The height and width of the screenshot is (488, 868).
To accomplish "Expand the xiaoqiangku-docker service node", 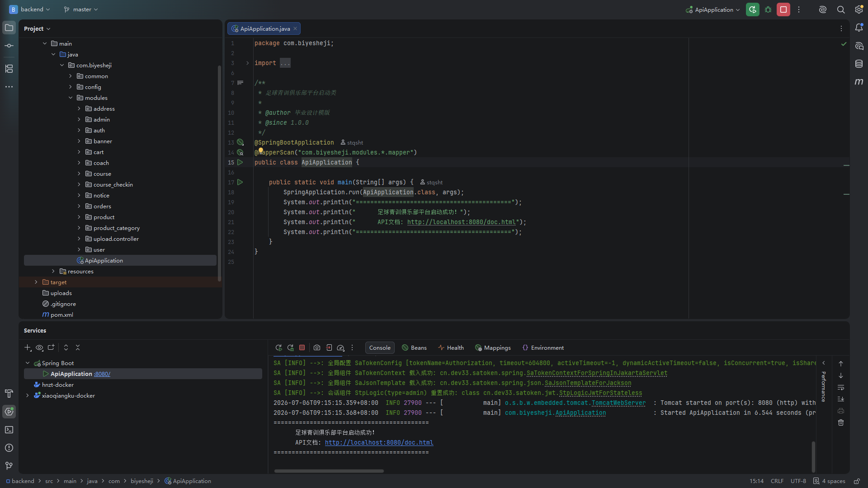I will [28, 395].
